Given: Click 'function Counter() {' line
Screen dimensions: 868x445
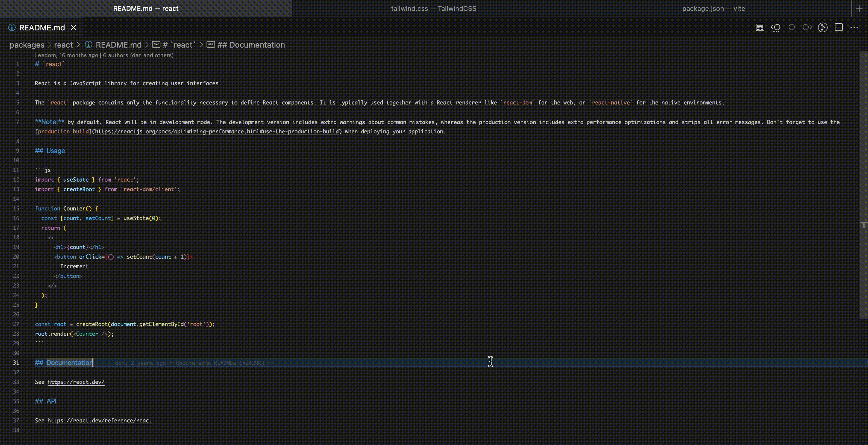Looking at the screenshot, I should [x=66, y=209].
